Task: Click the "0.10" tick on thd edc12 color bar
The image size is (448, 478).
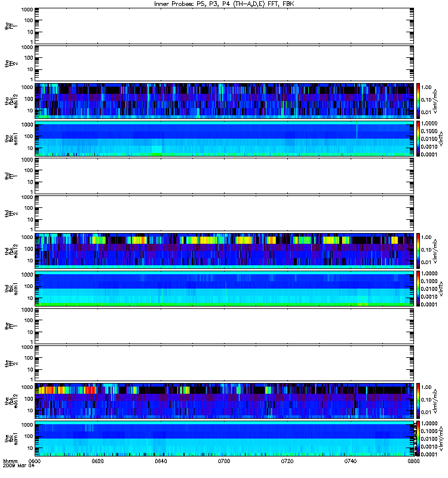Action: click(x=426, y=250)
